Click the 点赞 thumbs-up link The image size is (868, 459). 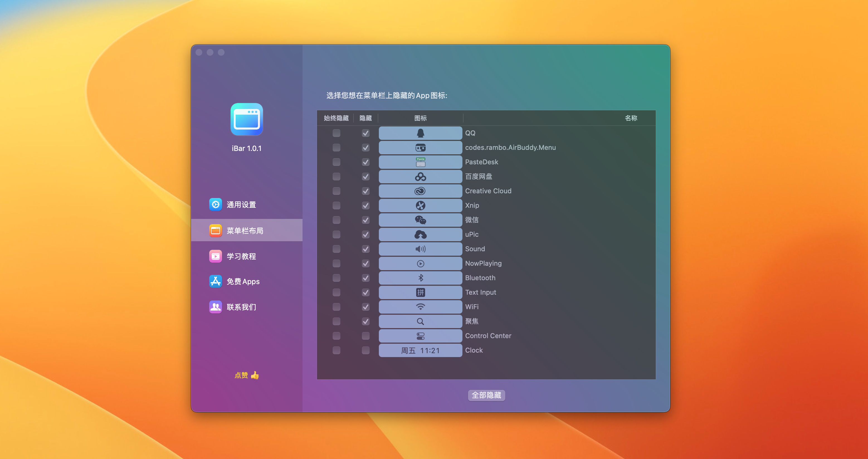pyautogui.click(x=247, y=375)
